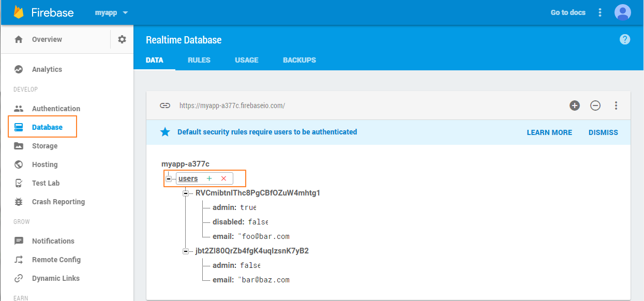Viewport: 644px width, 301px height.
Task: Click the Storage folder icon
Action: 19,146
